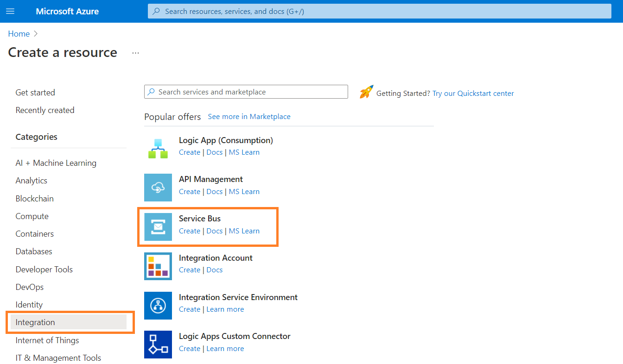623x364 pixels.
Task: Go to the Home breadcrumb
Action: 19,34
